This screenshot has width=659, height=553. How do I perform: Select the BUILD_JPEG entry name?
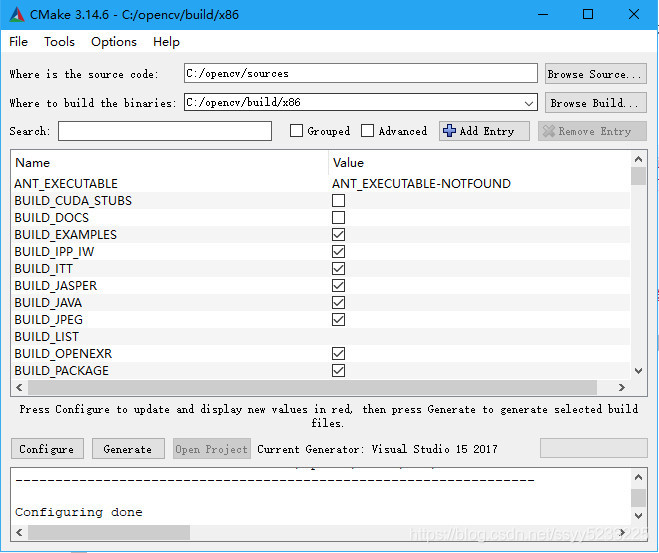pyautogui.click(x=49, y=320)
